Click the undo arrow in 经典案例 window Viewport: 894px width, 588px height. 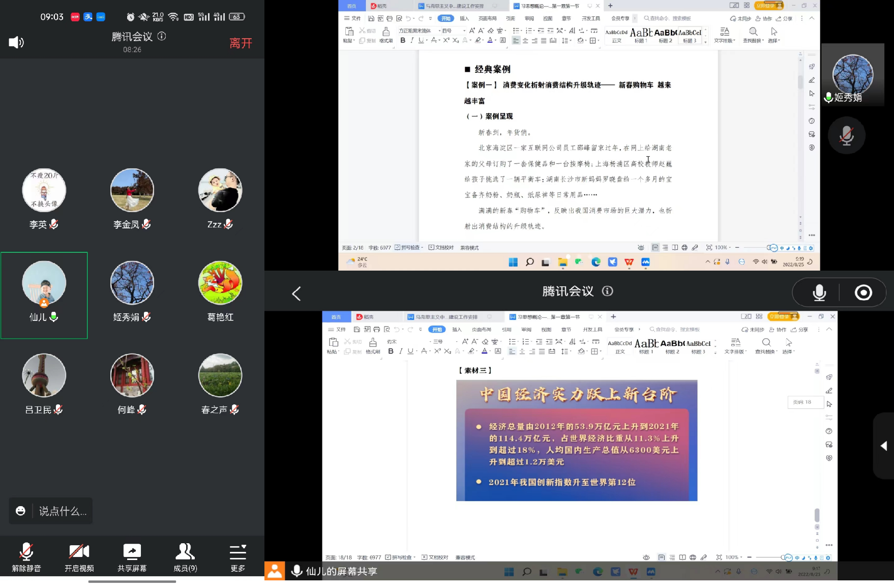coord(408,18)
